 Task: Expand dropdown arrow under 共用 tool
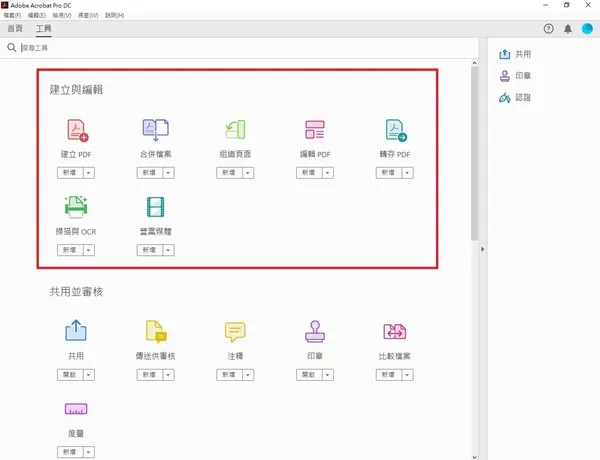pyautogui.click(x=88, y=375)
